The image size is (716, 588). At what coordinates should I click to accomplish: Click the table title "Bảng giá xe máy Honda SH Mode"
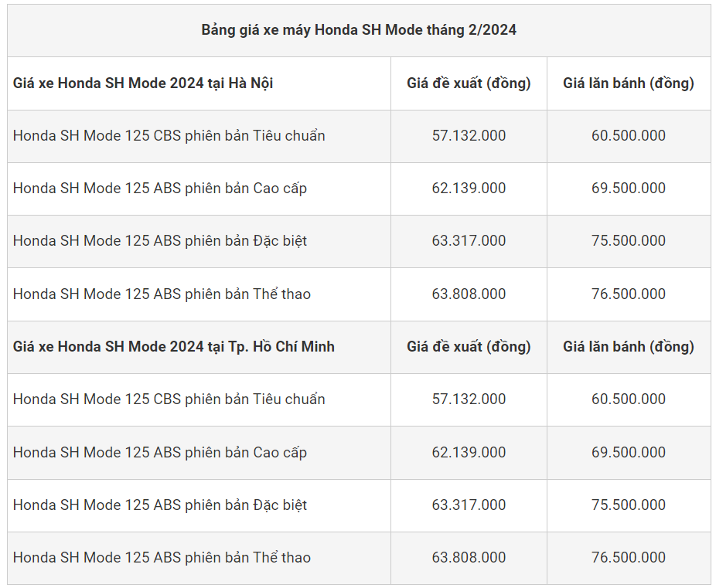(x=359, y=30)
